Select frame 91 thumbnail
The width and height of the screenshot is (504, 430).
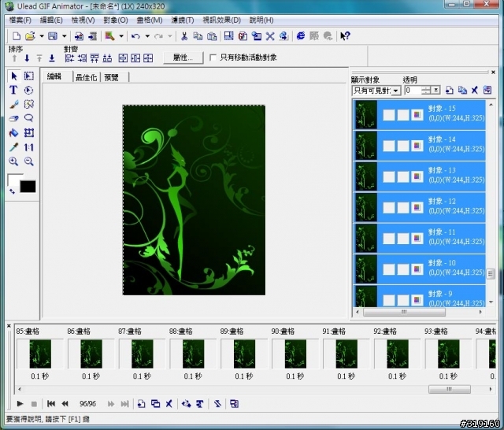coord(346,354)
